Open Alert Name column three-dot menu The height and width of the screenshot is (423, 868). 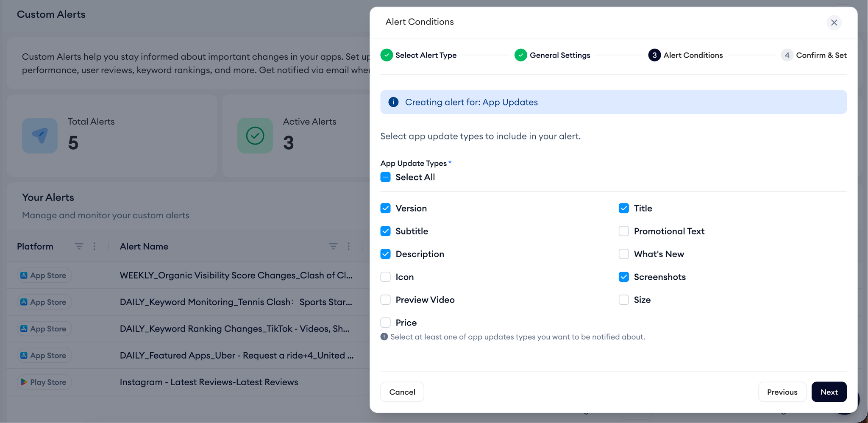349,246
